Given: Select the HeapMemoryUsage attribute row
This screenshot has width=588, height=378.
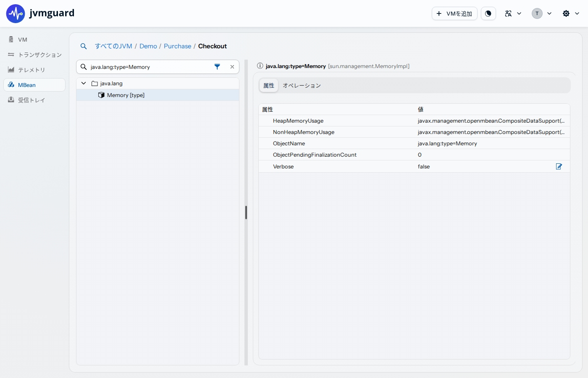Looking at the screenshot, I should (414, 121).
